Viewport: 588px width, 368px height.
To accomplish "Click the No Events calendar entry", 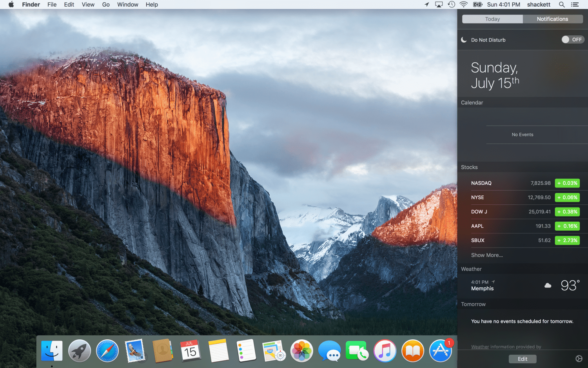I will tap(523, 135).
